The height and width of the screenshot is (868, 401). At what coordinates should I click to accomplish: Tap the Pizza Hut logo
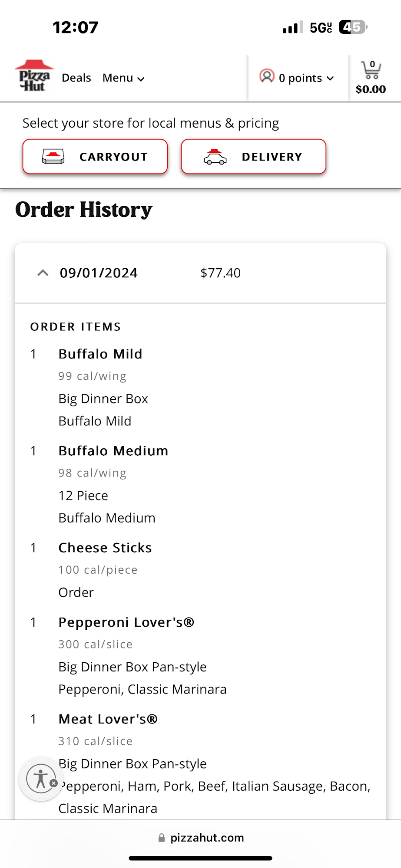(34, 76)
